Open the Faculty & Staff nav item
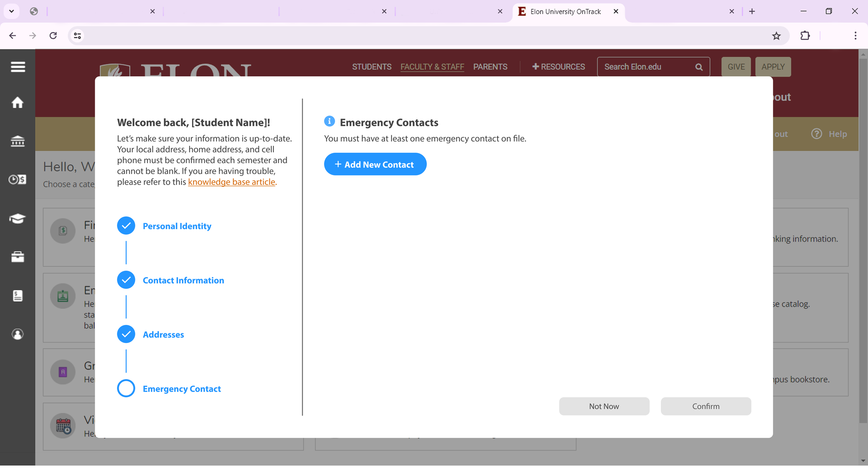The height and width of the screenshot is (470, 868). point(432,67)
